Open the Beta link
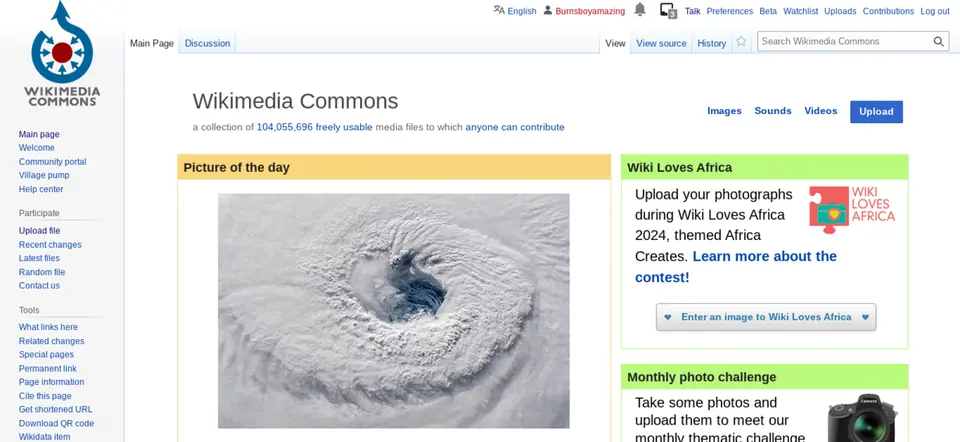Image resolution: width=960 pixels, height=442 pixels. [x=768, y=11]
